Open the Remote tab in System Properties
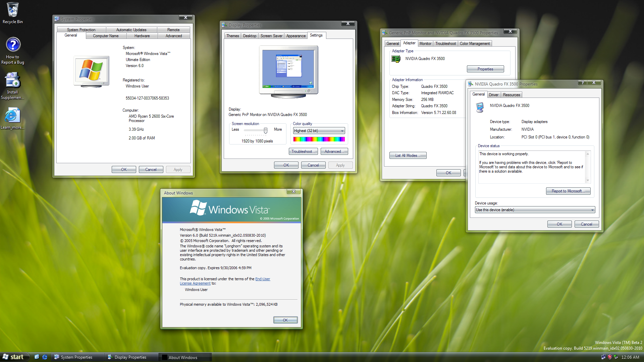The image size is (644, 362). [173, 30]
